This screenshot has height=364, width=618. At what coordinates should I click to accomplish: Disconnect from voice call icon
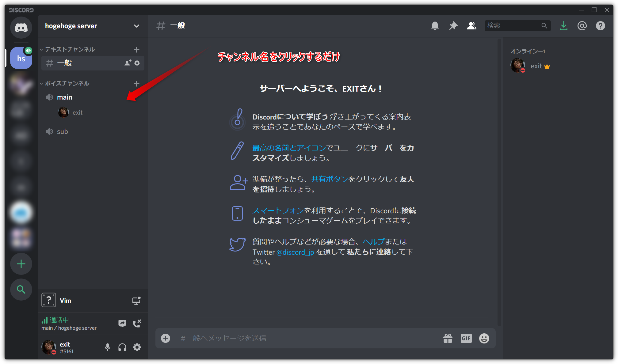pos(137,324)
